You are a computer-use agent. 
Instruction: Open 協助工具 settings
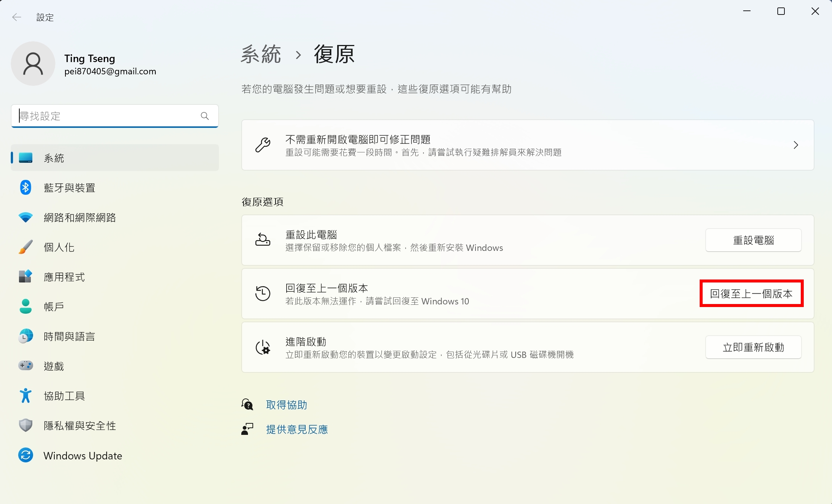coord(115,396)
